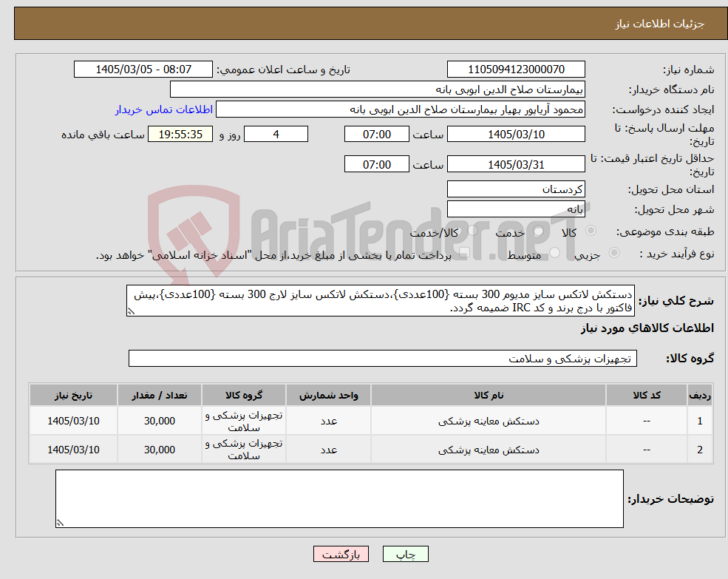Viewport: 728px width, 579px height.
Task: Click the ردیف column header
Action: point(700,395)
